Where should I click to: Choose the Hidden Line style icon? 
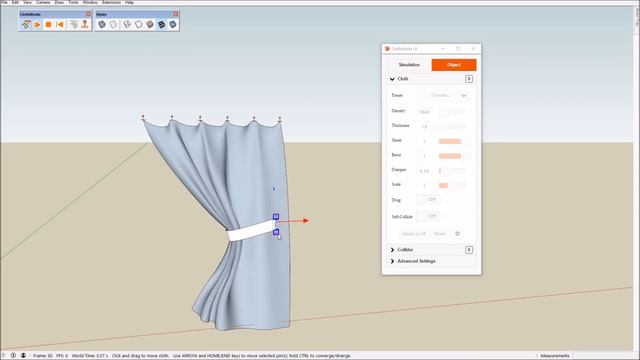(x=138, y=25)
